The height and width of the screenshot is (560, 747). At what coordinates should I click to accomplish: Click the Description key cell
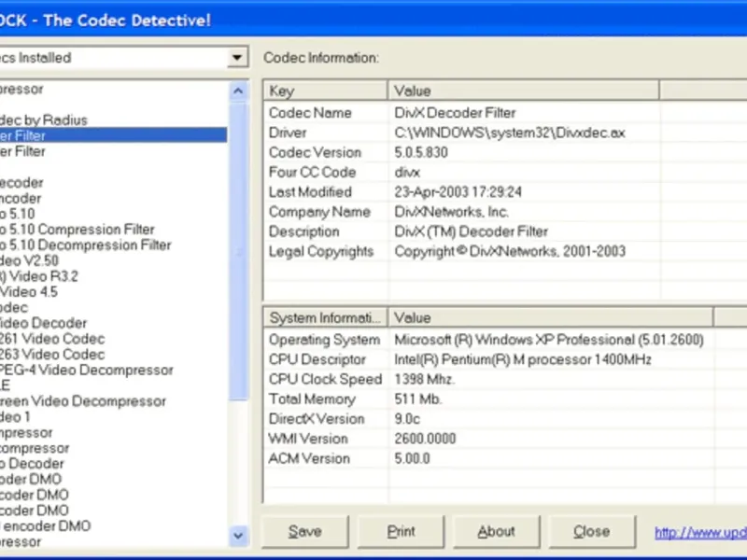pyautogui.click(x=304, y=231)
